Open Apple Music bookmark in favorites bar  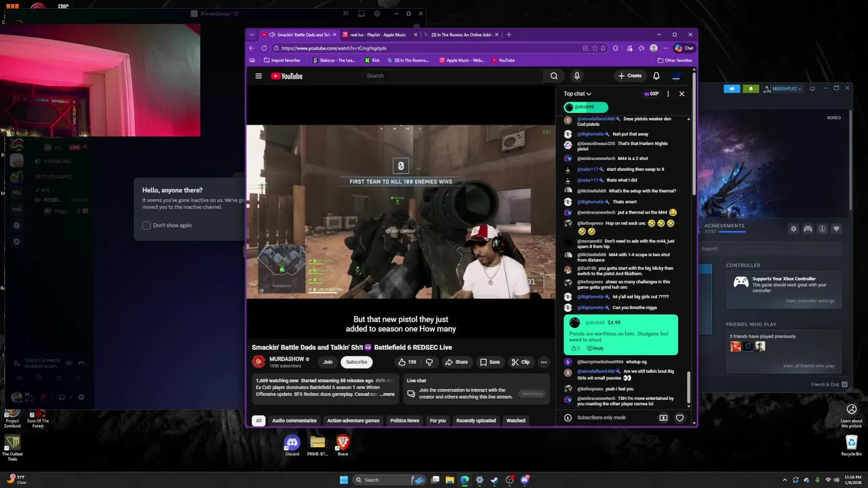click(462, 60)
